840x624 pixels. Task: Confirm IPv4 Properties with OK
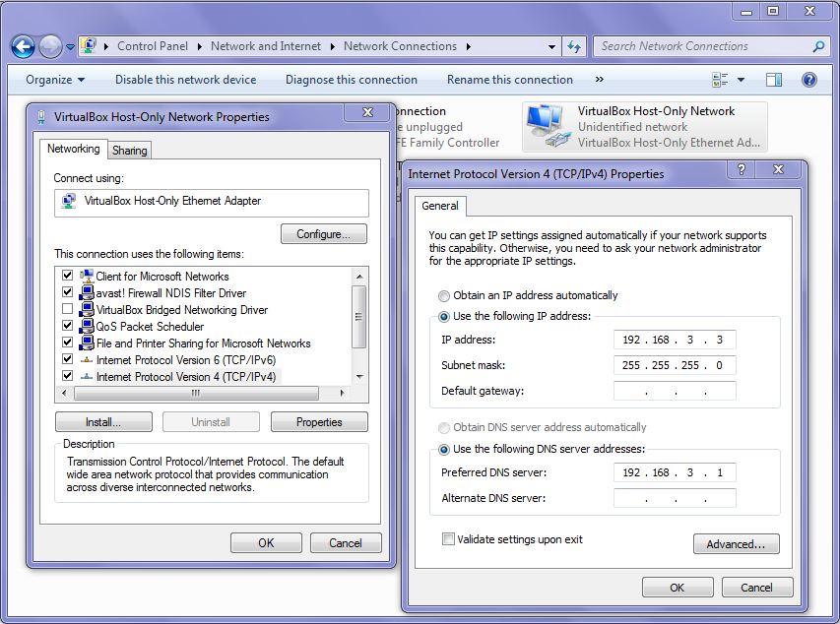(678, 588)
